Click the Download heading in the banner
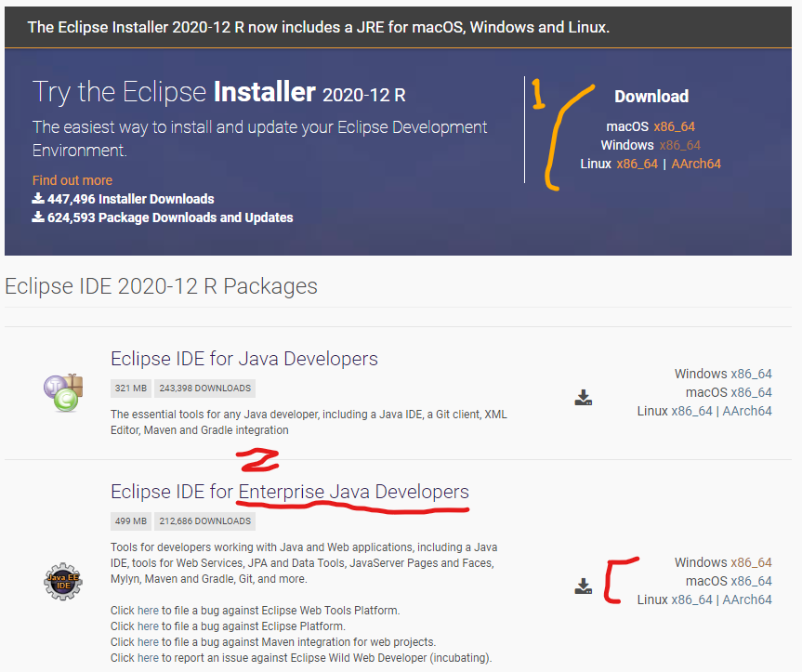The width and height of the screenshot is (802, 672). tap(651, 96)
